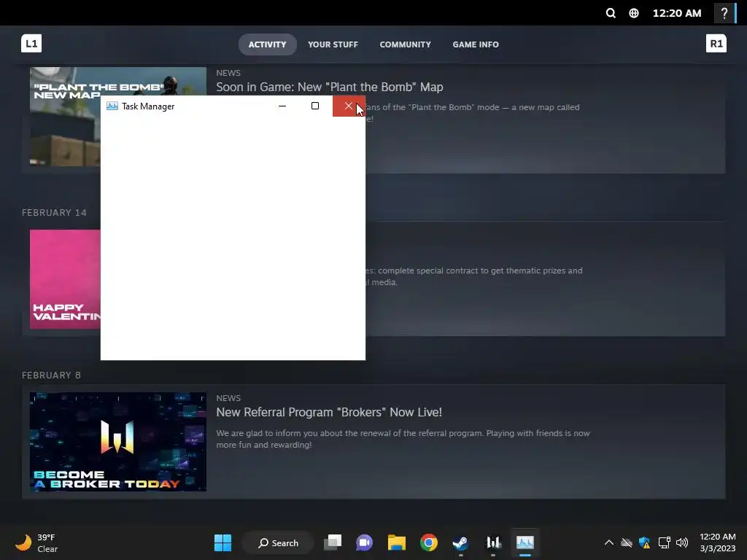
Task: Select the R1 shoulder button glyph
Action: click(716, 43)
